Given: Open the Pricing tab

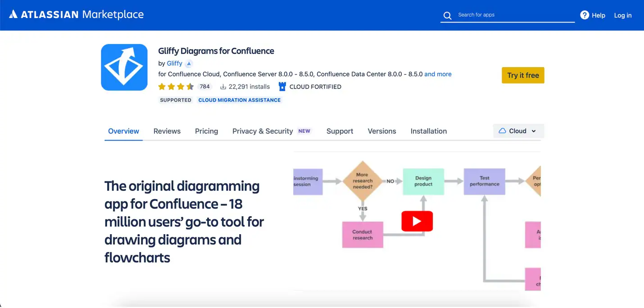Looking at the screenshot, I should pyautogui.click(x=206, y=131).
